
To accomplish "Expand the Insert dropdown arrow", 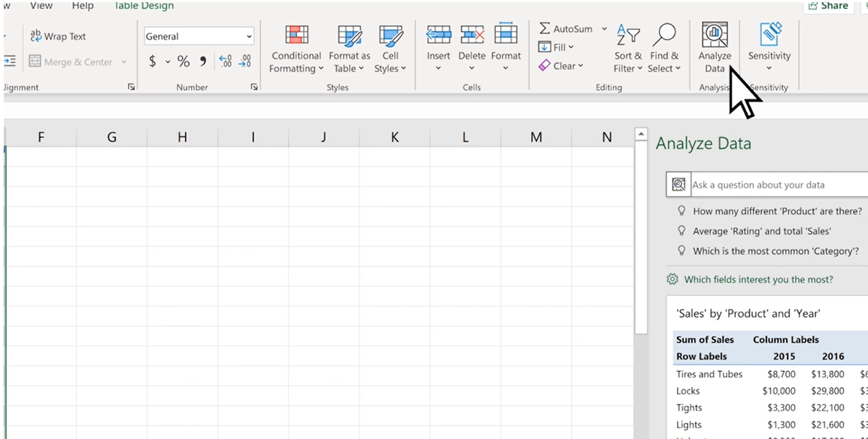I will [439, 69].
